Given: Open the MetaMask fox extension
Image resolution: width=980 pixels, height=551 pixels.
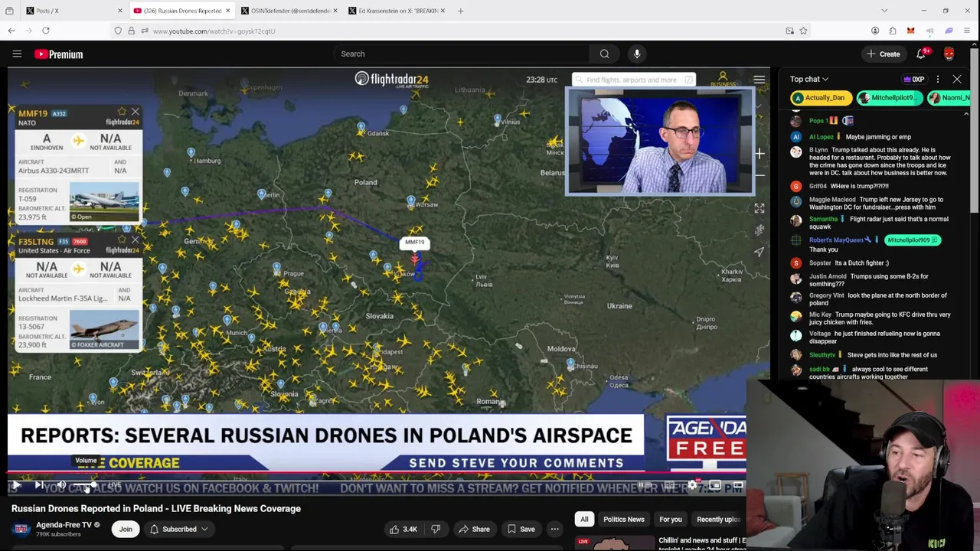Looking at the screenshot, I should pyautogui.click(x=910, y=31).
